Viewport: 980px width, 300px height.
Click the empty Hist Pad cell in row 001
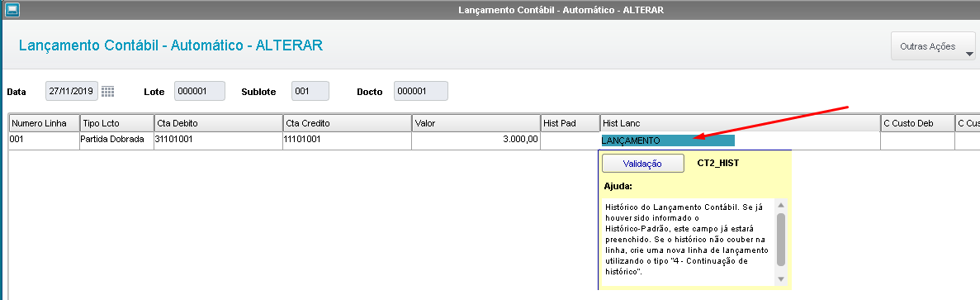click(570, 140)
